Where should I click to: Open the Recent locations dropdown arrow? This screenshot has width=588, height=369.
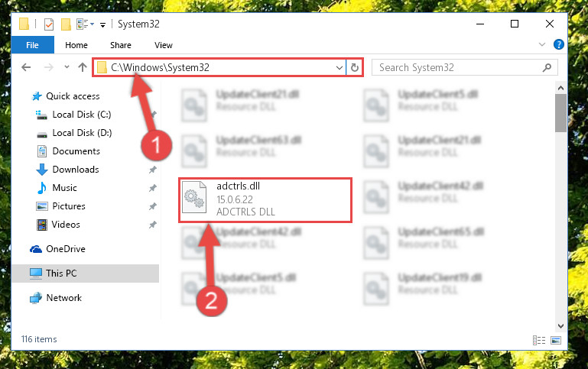click(x=67, y=67)
